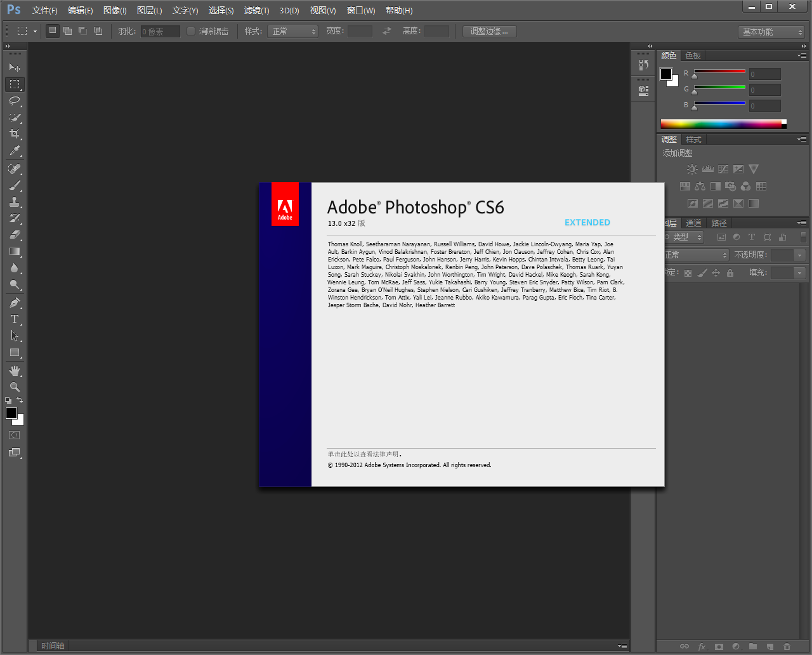Select the Rectangle shape tool
812x655 pixels.
(x=15, y=352)
